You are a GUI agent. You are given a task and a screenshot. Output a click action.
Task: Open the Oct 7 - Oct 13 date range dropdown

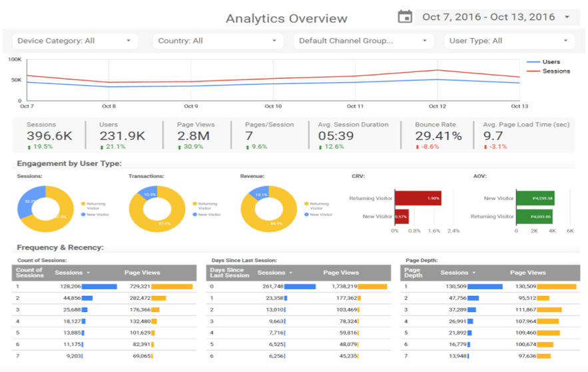pyautogui.click(x=497, y=17)
